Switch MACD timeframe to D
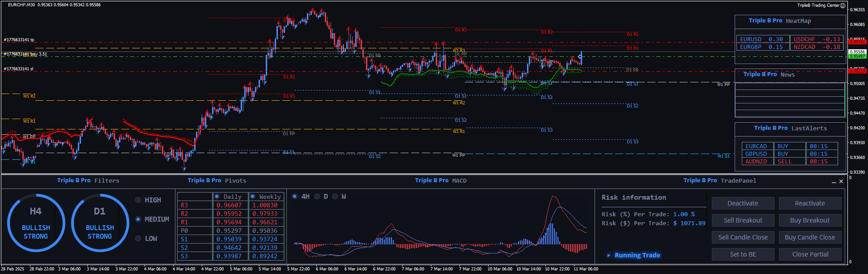868x274 pixels. point(317,197)
